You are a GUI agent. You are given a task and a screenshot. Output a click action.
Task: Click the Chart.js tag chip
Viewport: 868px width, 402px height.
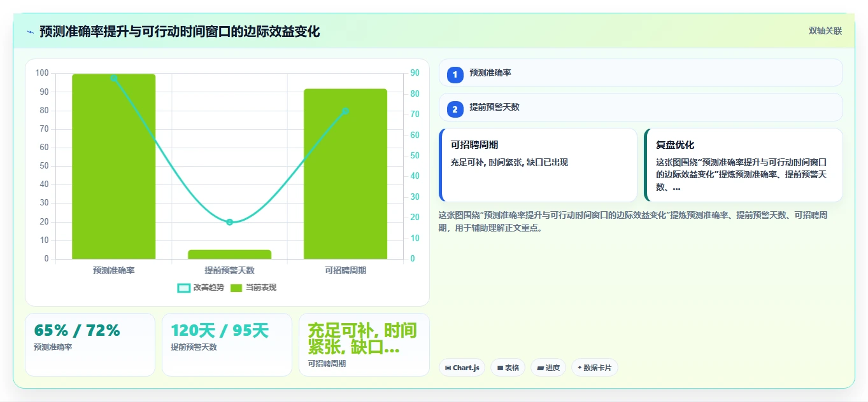click(x=462, y=368)
